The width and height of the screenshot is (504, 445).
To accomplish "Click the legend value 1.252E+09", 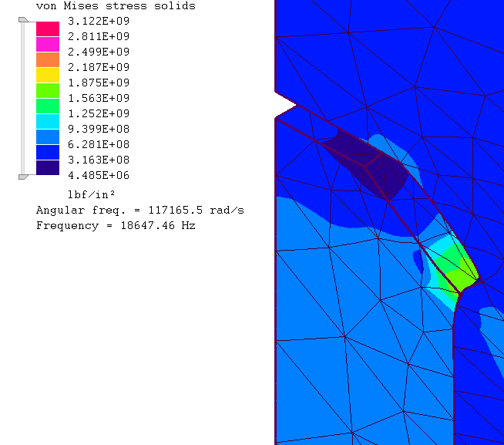I will [x=99, y=113].
